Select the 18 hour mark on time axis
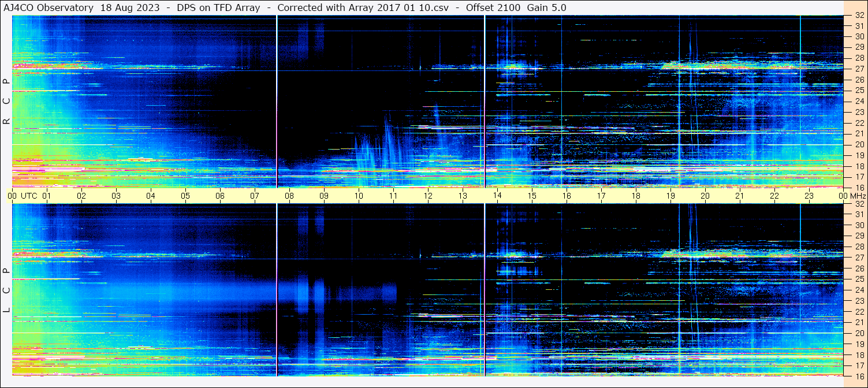The image size is (868, 388). point(636,196)
